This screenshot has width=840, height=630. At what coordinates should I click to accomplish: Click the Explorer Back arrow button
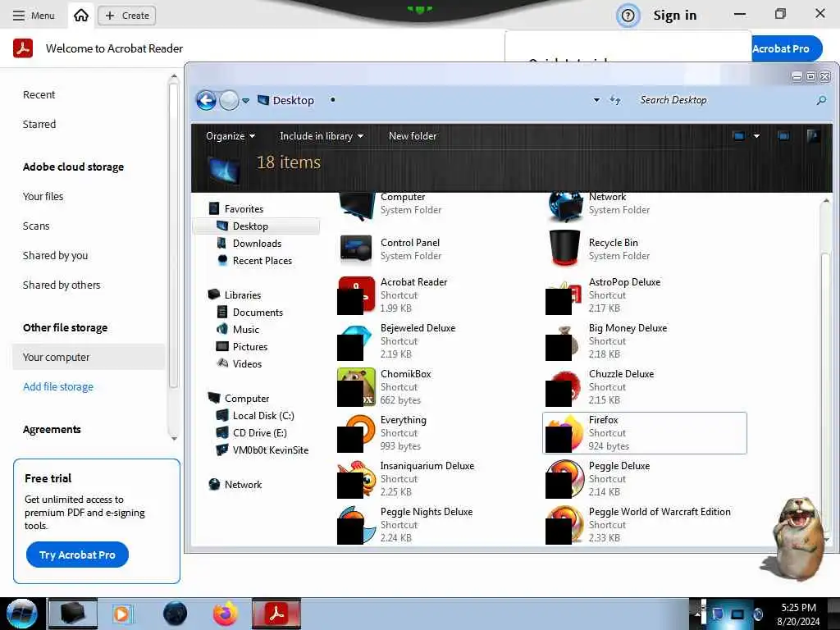pyautogui.click(x=206, y=100)
